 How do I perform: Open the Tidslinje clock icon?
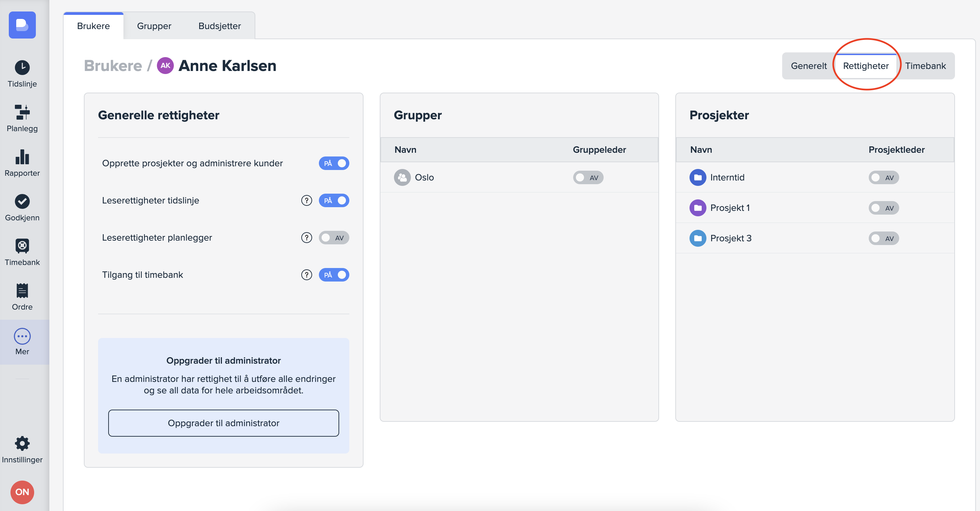pos(22,68)
